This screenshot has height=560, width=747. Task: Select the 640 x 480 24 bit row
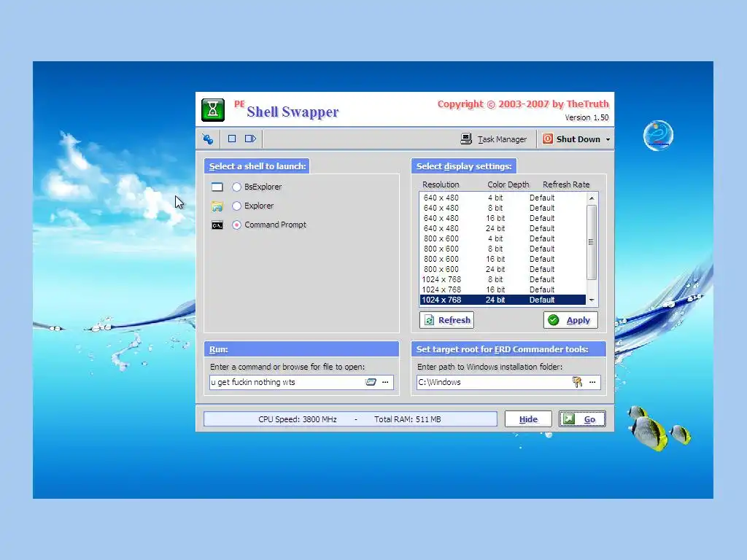pyautogui.click(x=503, y=228)
